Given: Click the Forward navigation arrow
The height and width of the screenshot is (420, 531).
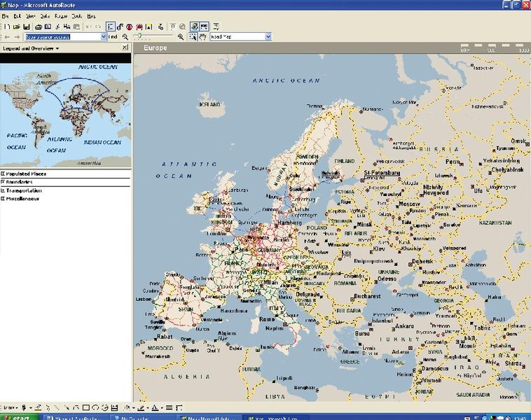Looking at the screenshot, I should [x=17, y=37].
